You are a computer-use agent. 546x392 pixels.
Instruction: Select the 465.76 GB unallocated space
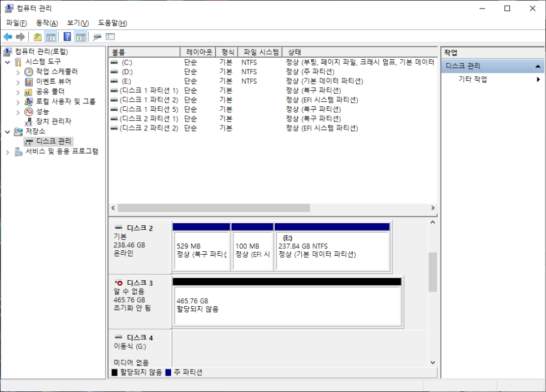point(287,302)
